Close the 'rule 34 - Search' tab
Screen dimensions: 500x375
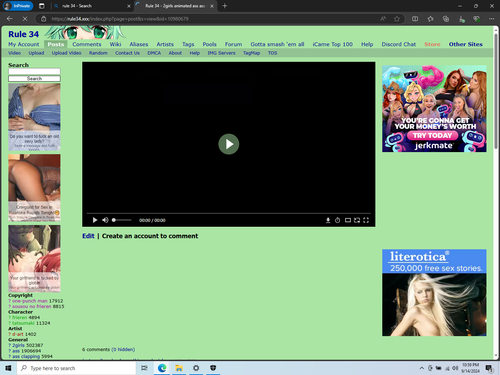pyautogui.click(x=129, y=6)
